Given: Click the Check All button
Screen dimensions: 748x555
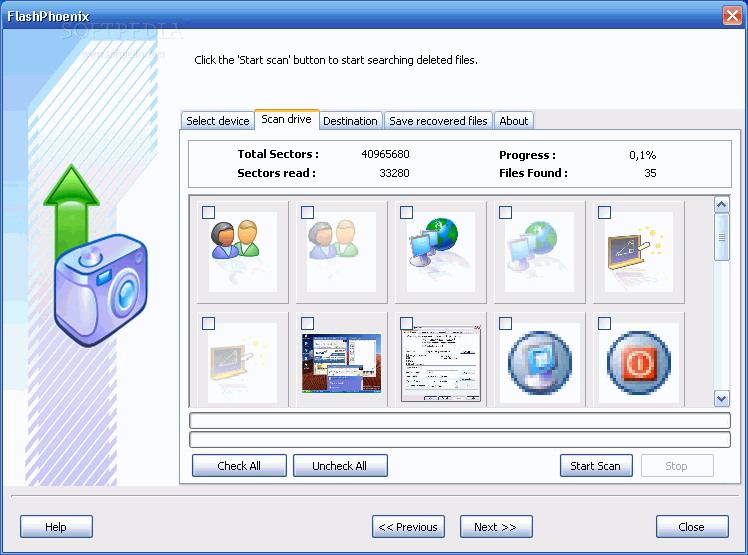Looking at the screenshot, I should [x=239, y=466].
